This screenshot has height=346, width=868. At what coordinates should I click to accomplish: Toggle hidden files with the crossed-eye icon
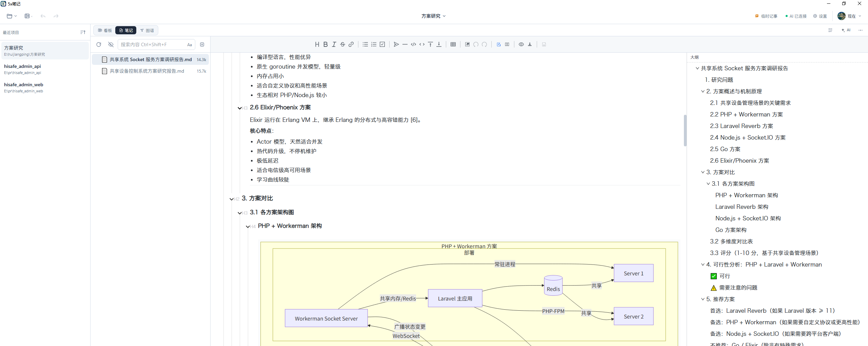pos(111,44)
